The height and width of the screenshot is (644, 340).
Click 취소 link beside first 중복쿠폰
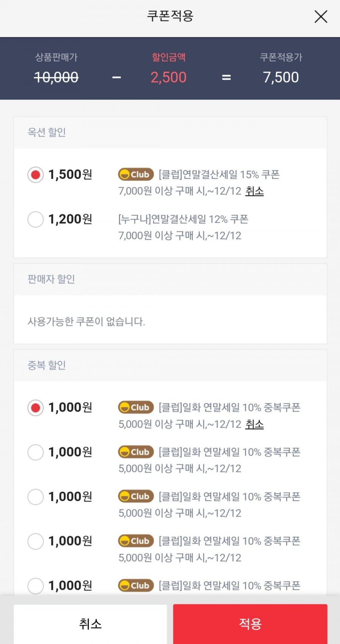(255, 424)
